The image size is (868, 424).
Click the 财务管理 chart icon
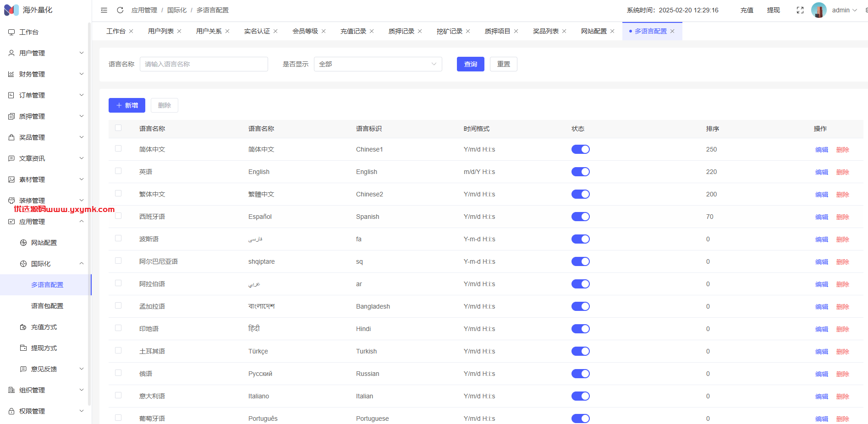pos(11,74)
